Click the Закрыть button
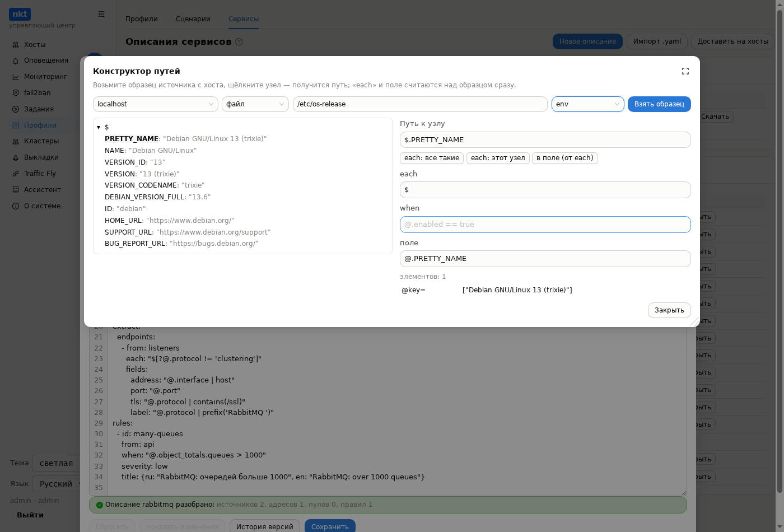The height and width of the screenshot is (532, 784). 669,310
